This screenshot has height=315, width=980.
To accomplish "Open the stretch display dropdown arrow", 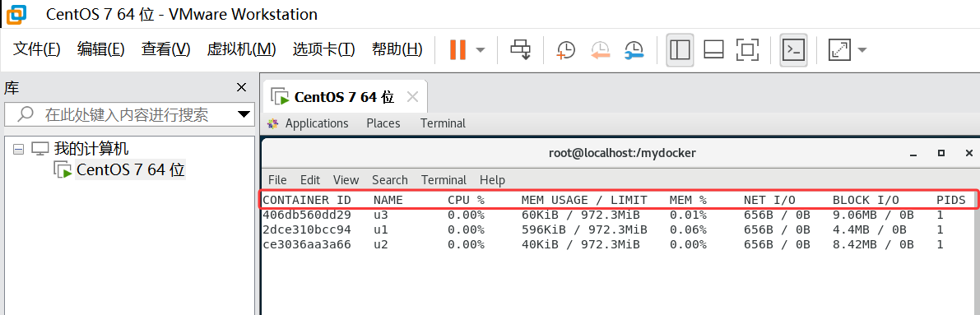I will 862,50.
